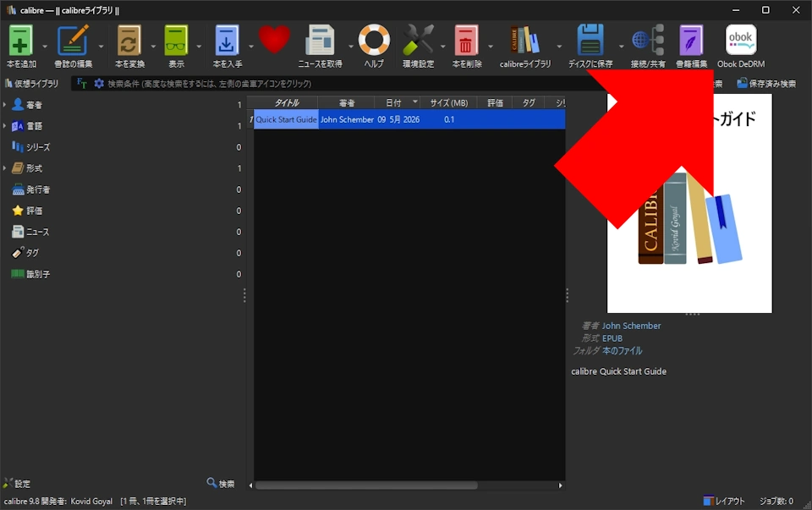Click 設定 button below tag browser
The width and height of the screenshot is (812, 510).
point(17,484)
